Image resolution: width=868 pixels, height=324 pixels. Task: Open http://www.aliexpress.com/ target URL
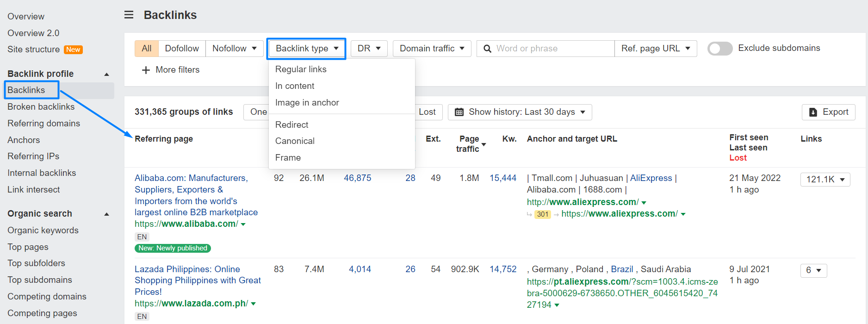[x=583, y=202]
